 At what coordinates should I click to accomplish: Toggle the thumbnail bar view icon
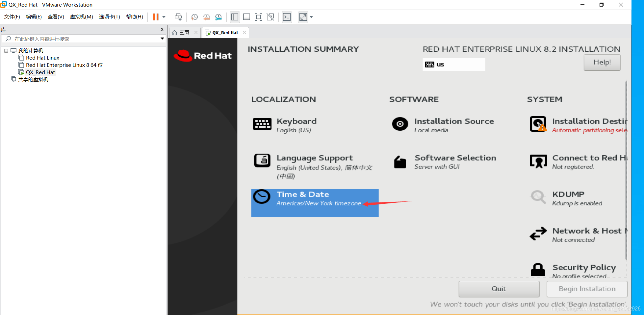click(x=246, y=17)
